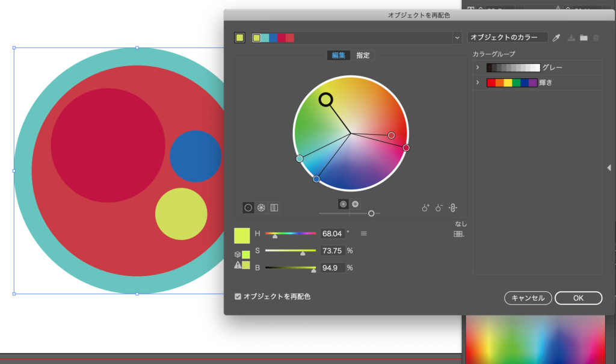Click the eyedropper icon to get colors from art

(x=556, y=38)
